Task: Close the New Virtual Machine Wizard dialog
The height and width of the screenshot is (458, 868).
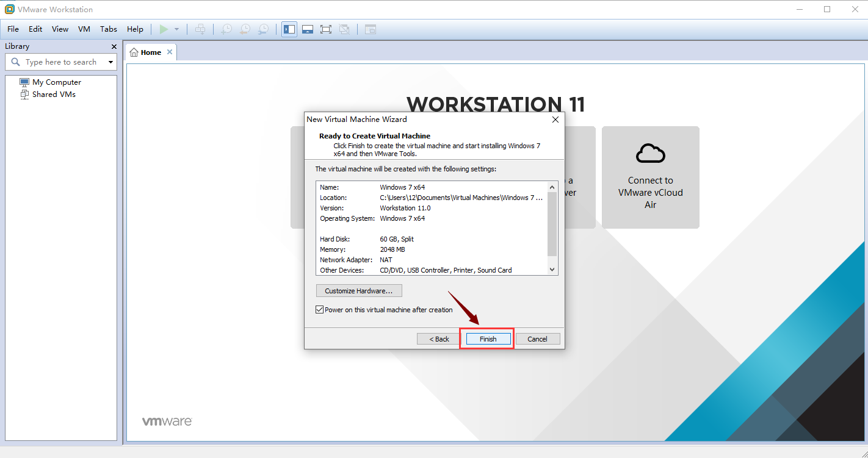Action: pos(555,120)
